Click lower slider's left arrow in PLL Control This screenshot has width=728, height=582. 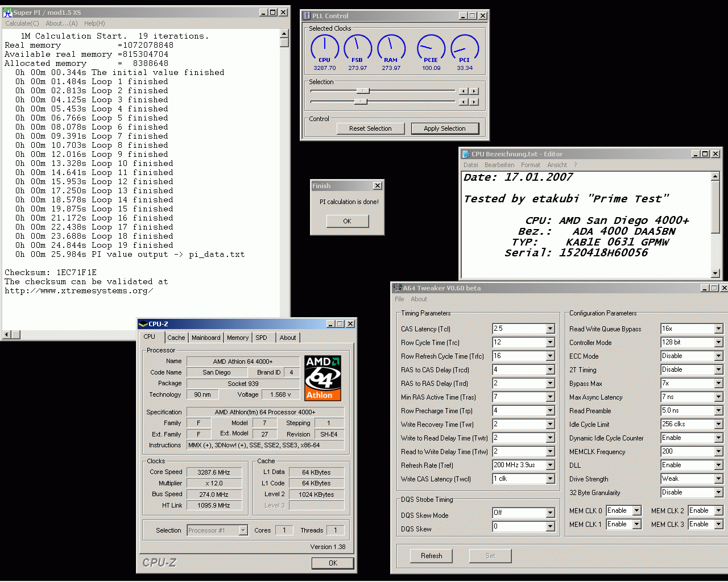tap(464, 102)
